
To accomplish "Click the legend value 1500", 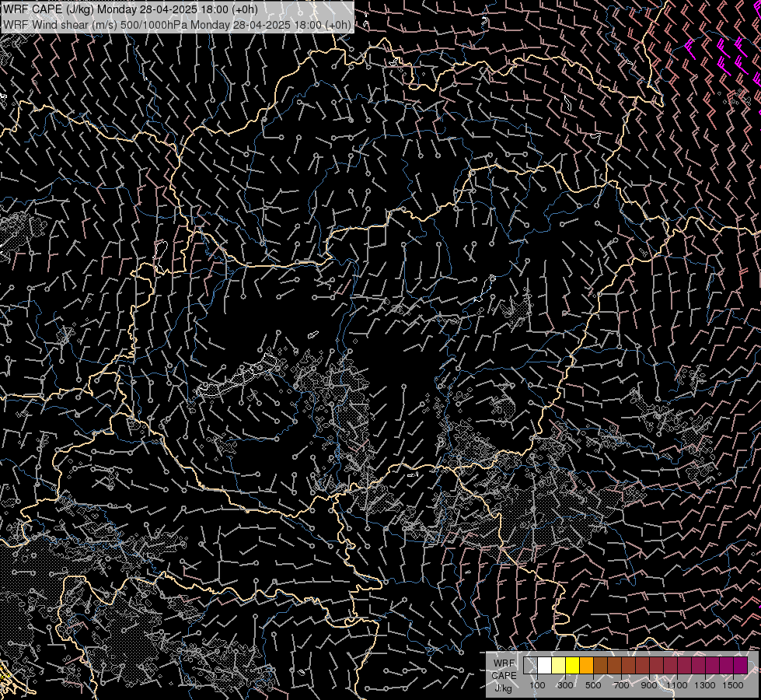I will (x=733, y=685).
